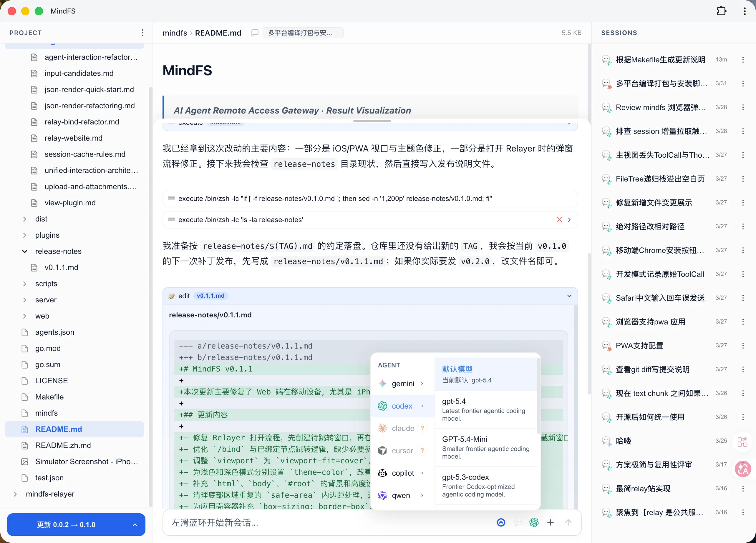Collapse the release-notes folder in the file tree
Image resolution: width=756 pixels, height=543 pixels.
[25, 251]
